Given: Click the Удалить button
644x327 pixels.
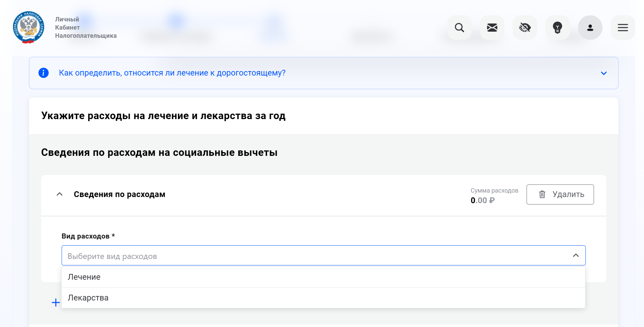Looking at the screenshot, I should tap(560, 194).
